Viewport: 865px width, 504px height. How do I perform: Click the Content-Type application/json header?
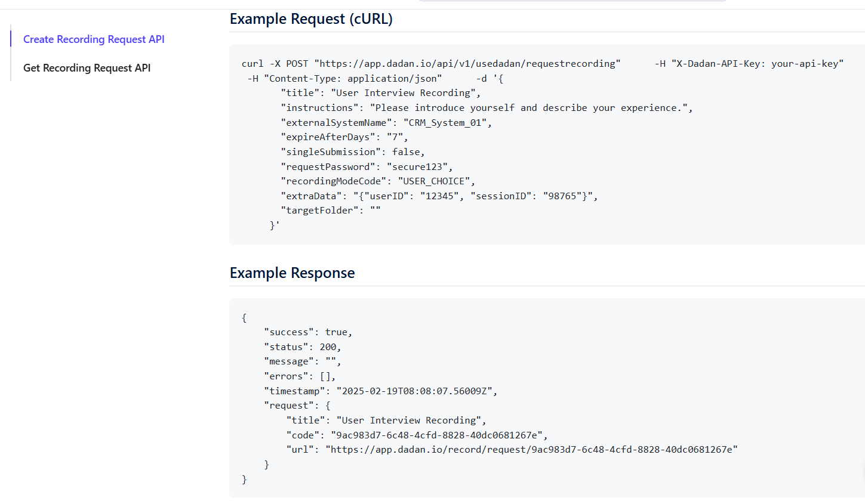coord(352,79)
